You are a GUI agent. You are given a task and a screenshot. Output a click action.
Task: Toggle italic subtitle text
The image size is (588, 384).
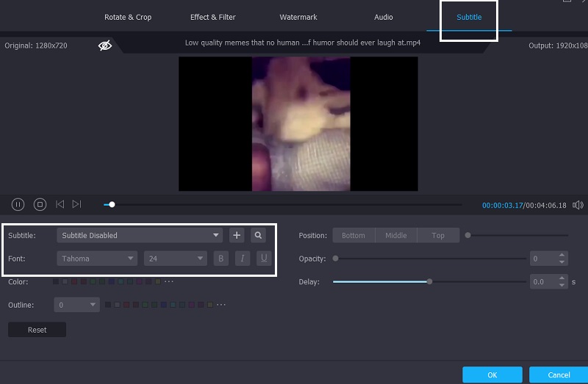tap(242, 258)
